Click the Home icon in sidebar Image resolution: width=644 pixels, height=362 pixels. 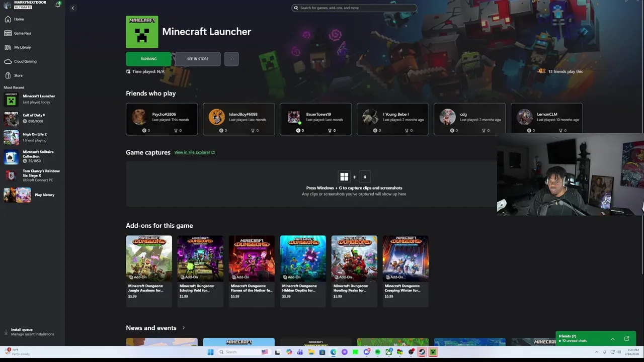pos(8,19)
